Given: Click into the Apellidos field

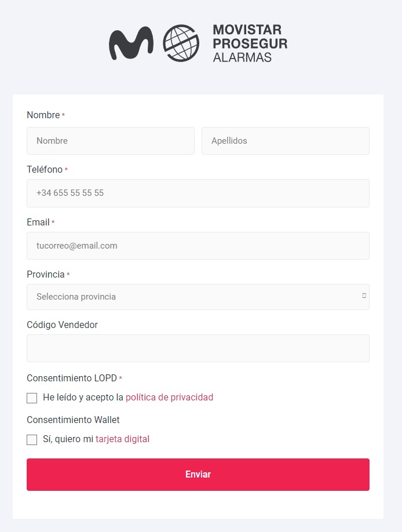Looking at the screenshot, I should [286, 141].
